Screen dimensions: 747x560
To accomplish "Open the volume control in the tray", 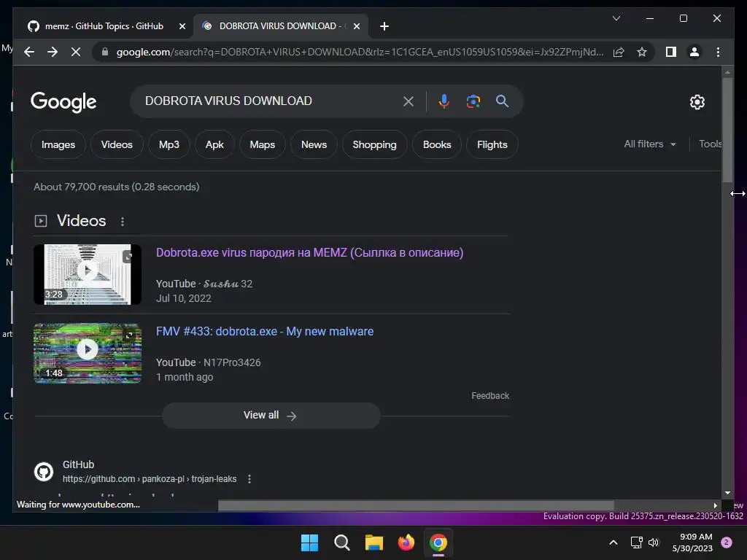I will (654, 542).
